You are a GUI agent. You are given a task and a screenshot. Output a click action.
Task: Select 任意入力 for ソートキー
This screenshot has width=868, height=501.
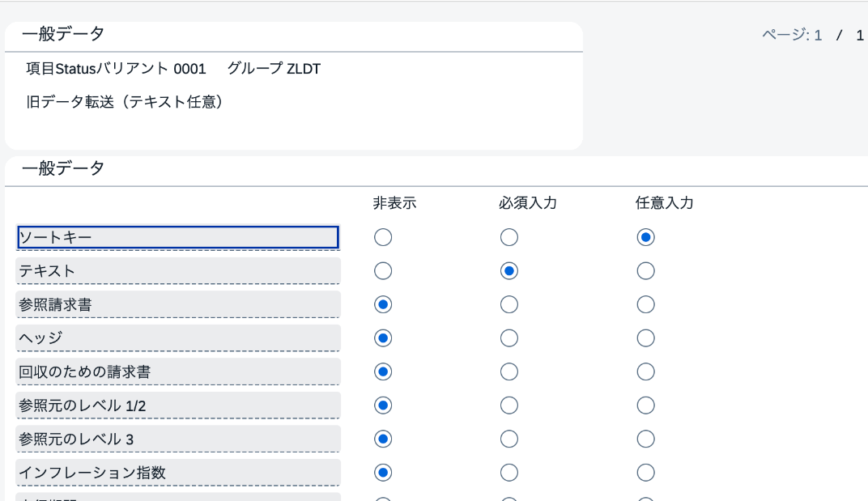[x=645, y=237]
